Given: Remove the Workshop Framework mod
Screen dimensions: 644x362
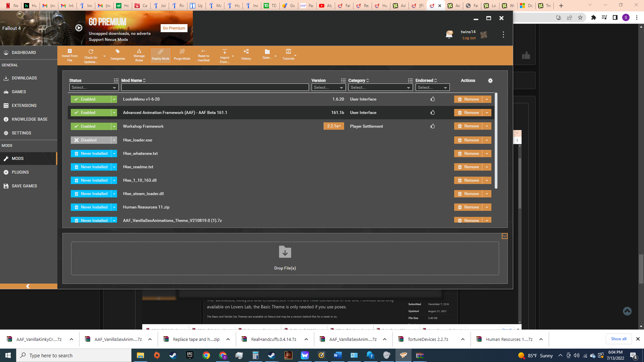Looking at the screenshot, I should [x=468, y=126].
